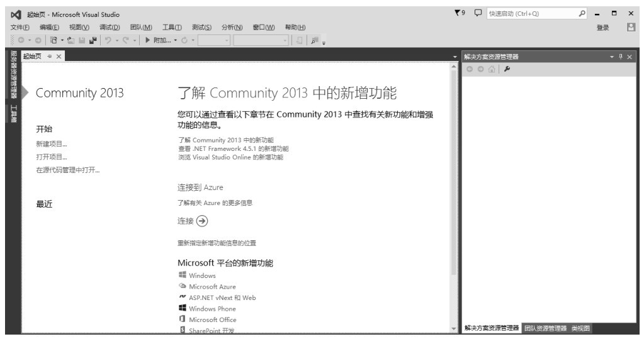644x339 pixels.
Task: Open toolbar overflow options arrow
Action: [324, 43]
